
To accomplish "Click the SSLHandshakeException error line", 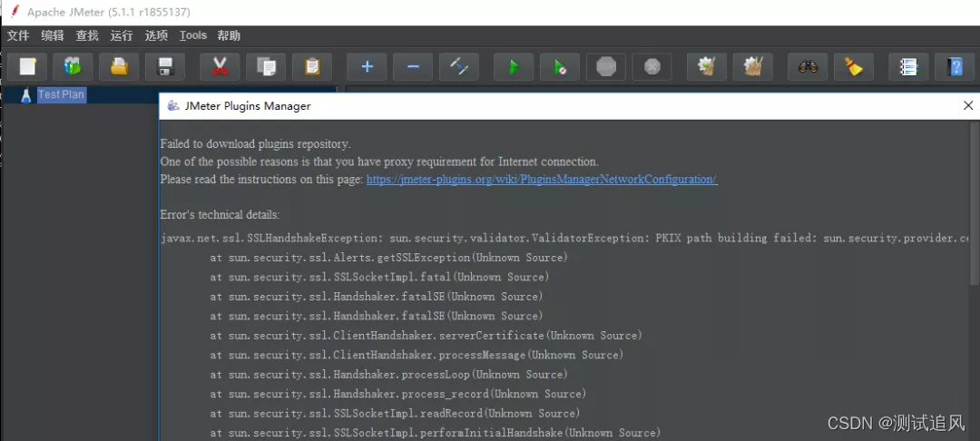I will 565,238.
